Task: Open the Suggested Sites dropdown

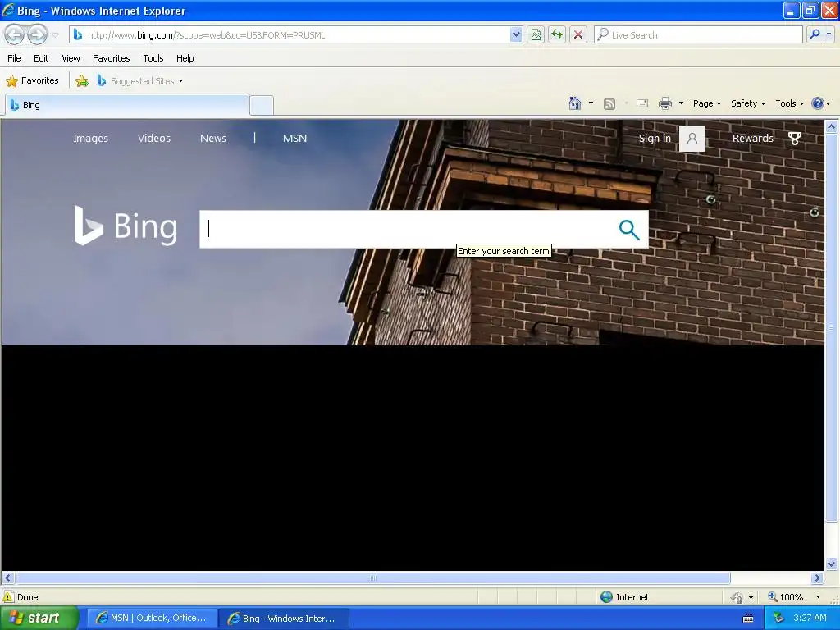Action: 140,81
